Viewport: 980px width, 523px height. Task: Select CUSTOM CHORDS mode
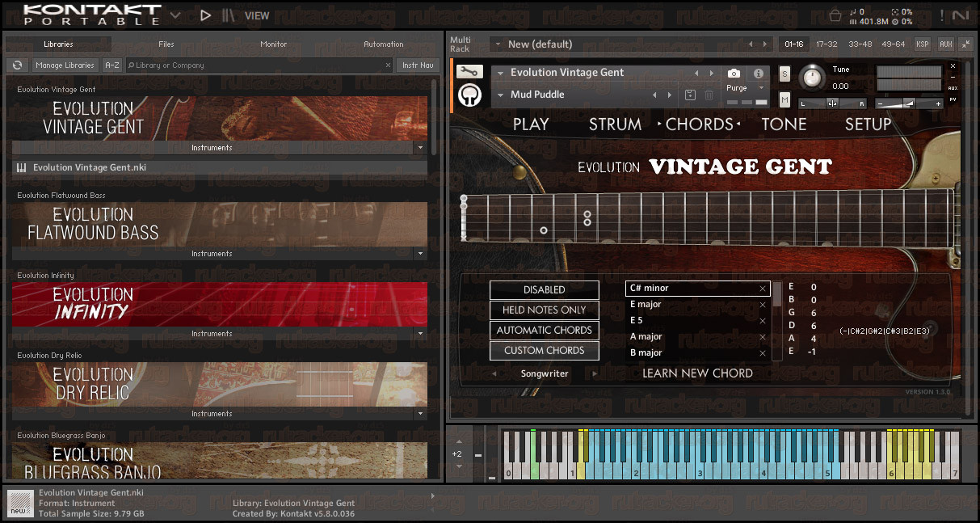tap(545, 350)
